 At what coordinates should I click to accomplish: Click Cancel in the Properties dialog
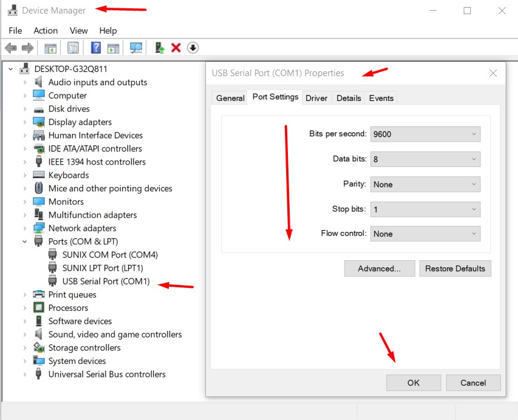coord(473,383)
